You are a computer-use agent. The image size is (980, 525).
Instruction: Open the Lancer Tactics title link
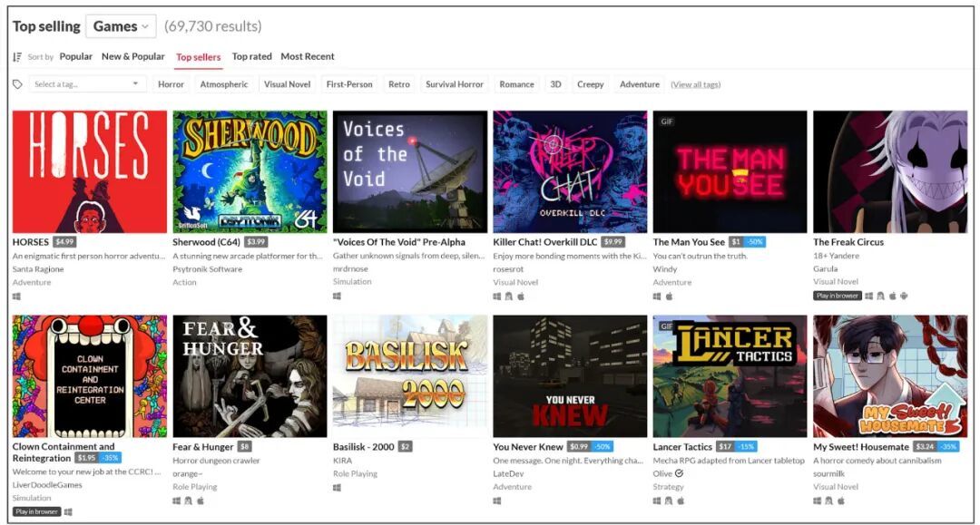(682, 447)
